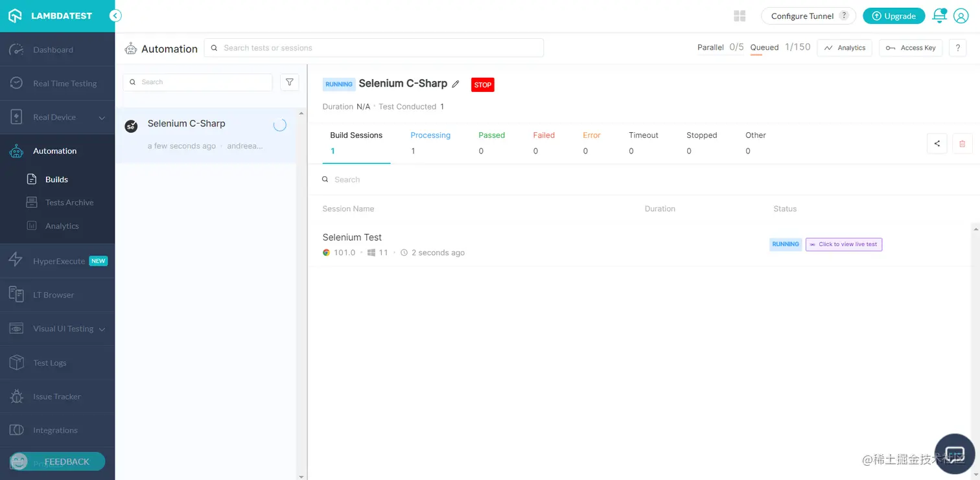Screen dimensions: 980x480
Task: Switch to the Processing sessions tab
Action: (430, 135)
